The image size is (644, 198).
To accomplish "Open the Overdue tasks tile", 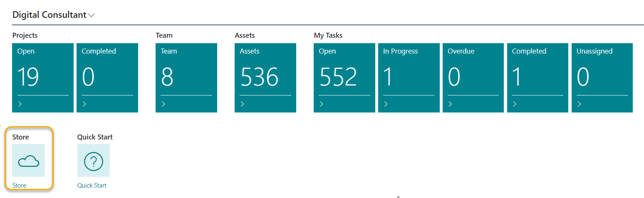I will point(473,78).
